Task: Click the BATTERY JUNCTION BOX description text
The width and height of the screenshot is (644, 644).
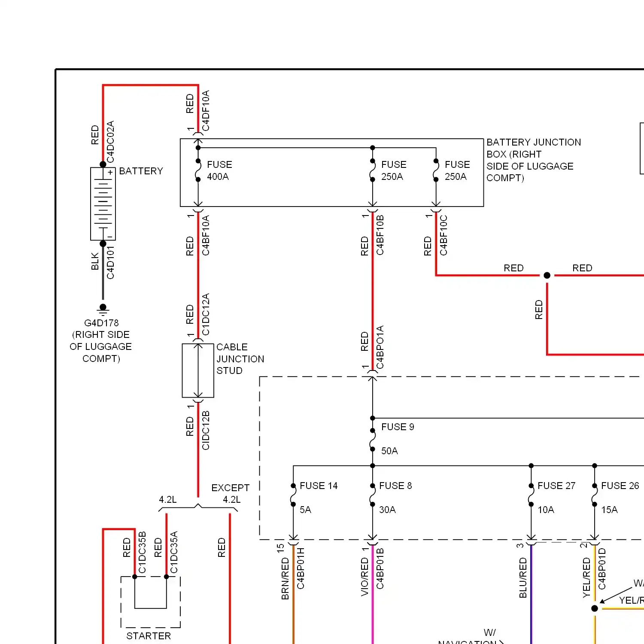Action: [534, 160]
